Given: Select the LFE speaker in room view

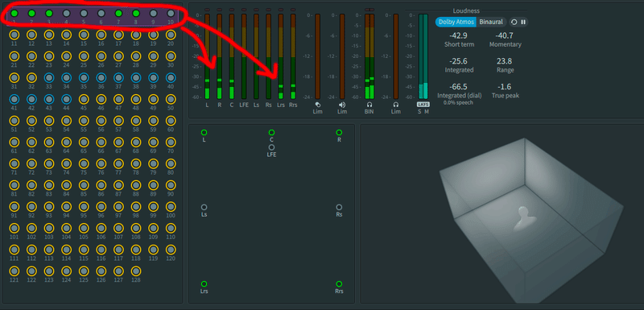Looking at the screenshot, I should click(271, 147).
